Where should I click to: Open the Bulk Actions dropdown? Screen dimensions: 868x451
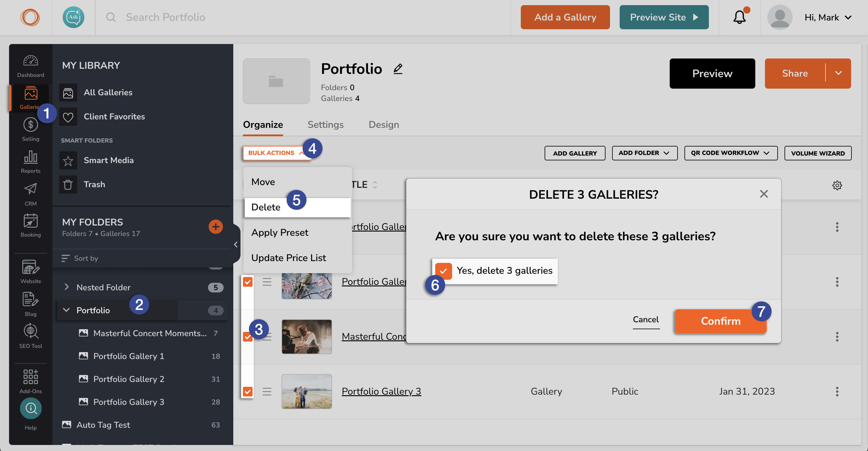pyautogui.click(x=276, y=153)
